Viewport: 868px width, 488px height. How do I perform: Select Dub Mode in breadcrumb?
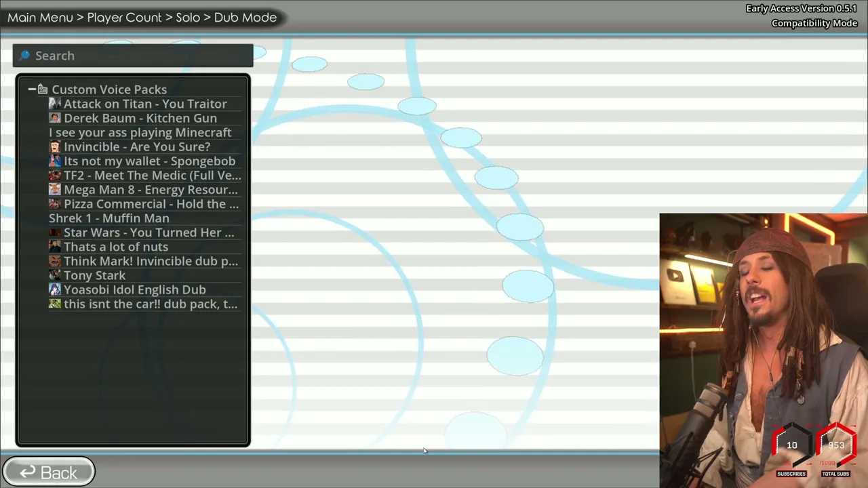coord(245,18)
